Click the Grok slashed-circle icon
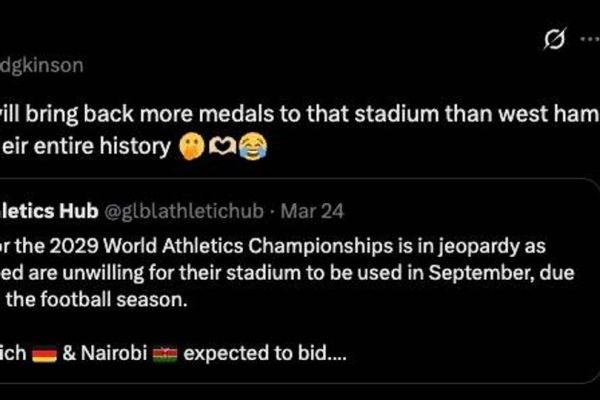 coord(553,39)
